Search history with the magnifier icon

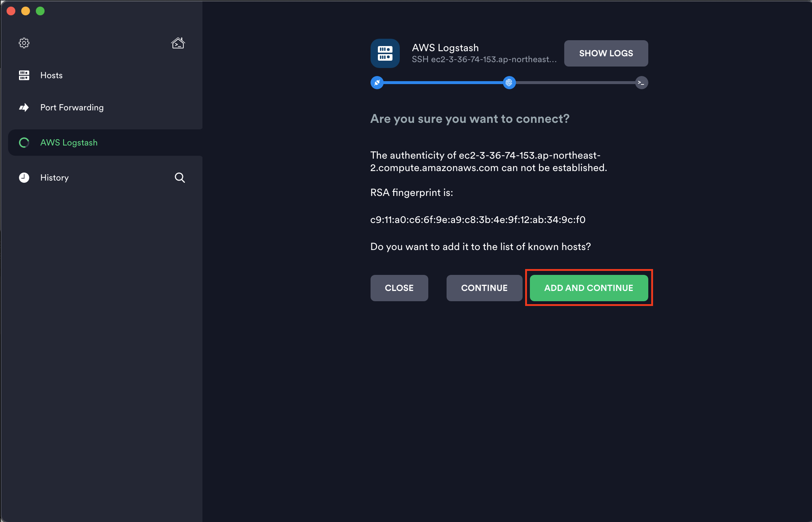coord(179,178)
